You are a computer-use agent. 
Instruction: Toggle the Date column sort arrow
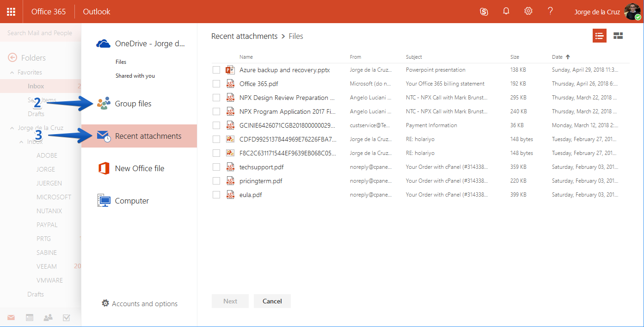click(x=568, y=57)
